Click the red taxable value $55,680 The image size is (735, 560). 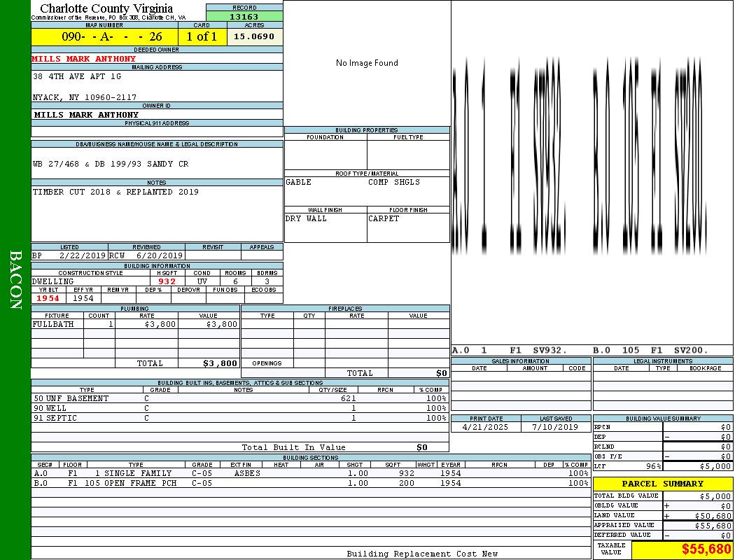(x=706, y=549)
